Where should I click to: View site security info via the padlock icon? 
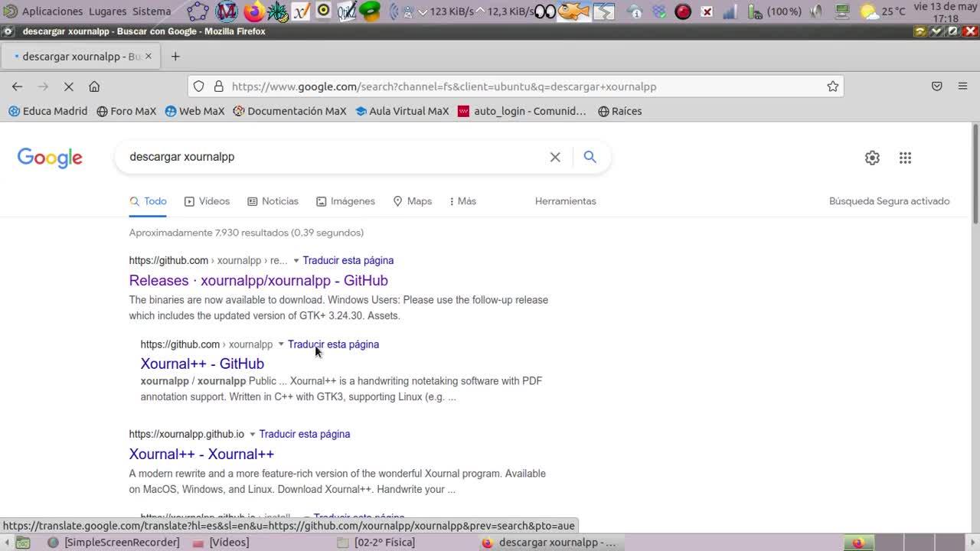coord(218,86)
